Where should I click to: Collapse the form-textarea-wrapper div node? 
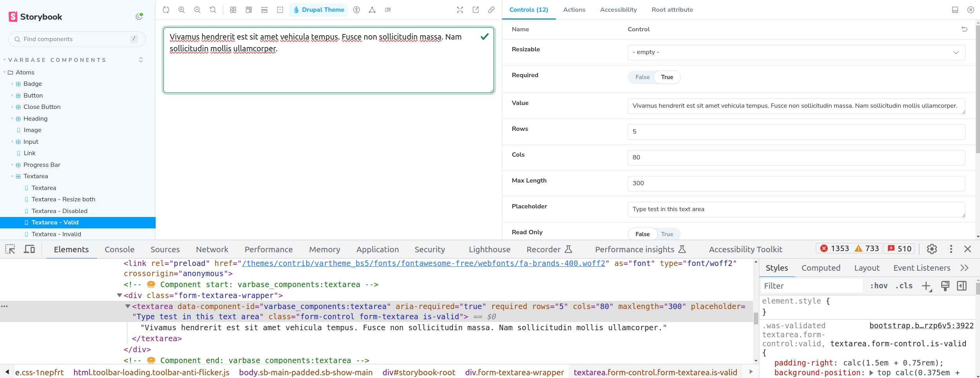pyautogui.click(x=120, y=295)
